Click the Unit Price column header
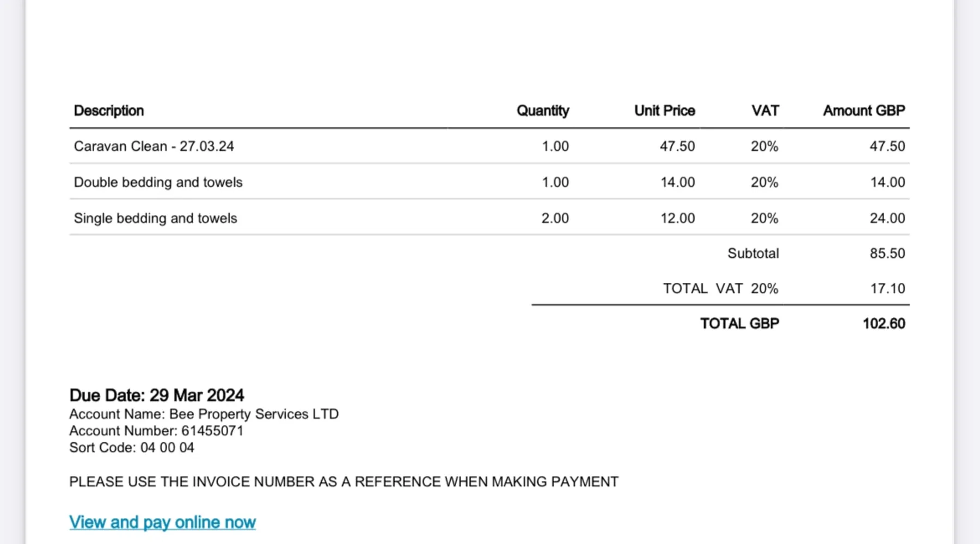This screenshot has width=980, height=544. click(664, 111)
